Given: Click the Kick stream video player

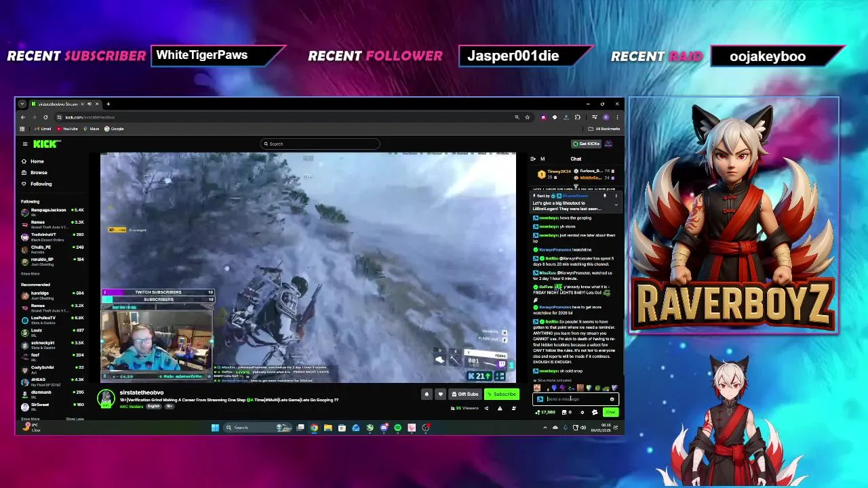Looking at the screenshot, I should [308, 268].
